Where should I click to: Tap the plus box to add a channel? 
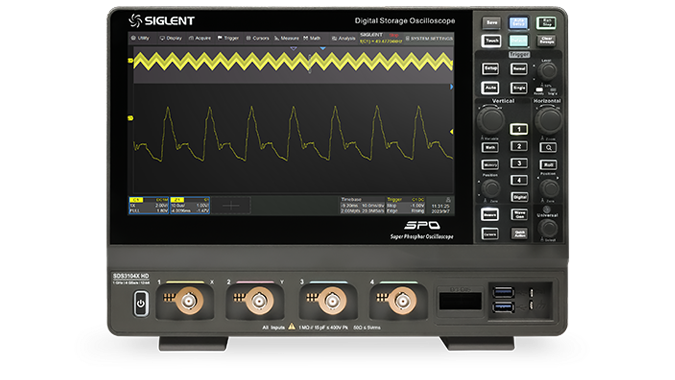pos(231,206)
